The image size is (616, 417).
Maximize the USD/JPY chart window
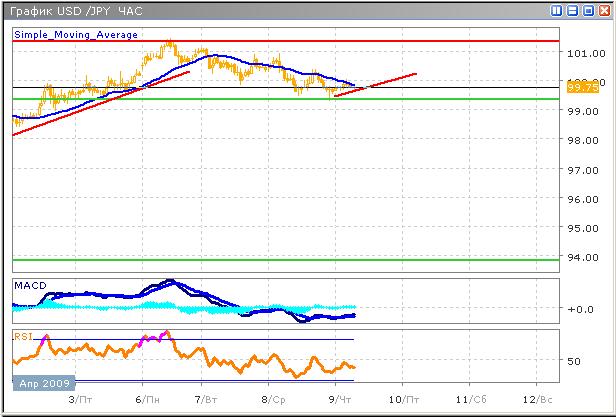pos(588,11)
